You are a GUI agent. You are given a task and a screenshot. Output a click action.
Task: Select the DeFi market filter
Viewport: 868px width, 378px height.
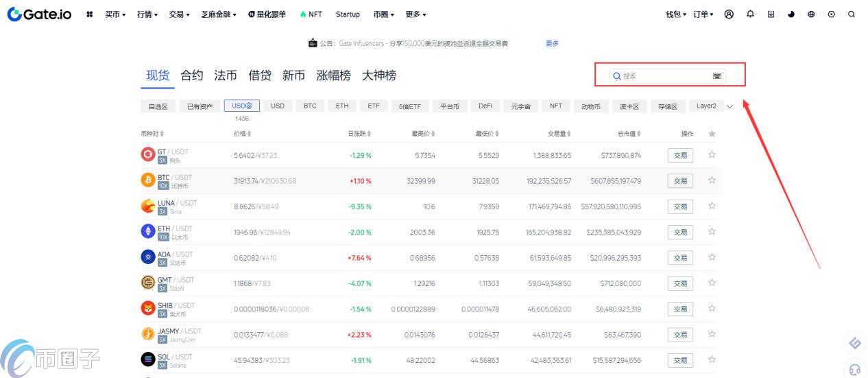tap(485, 106)
